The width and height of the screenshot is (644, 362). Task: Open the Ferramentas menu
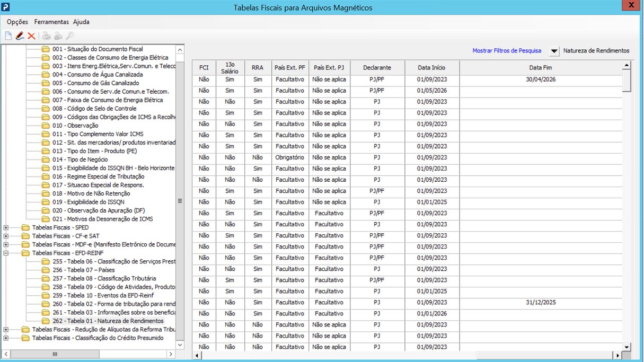tap(51, 22)
